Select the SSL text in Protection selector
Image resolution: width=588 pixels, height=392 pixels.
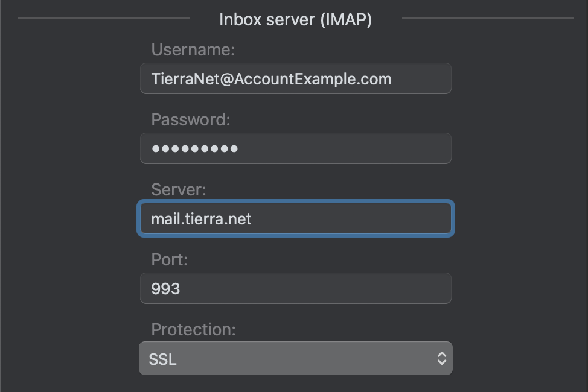tap(162, 359)
